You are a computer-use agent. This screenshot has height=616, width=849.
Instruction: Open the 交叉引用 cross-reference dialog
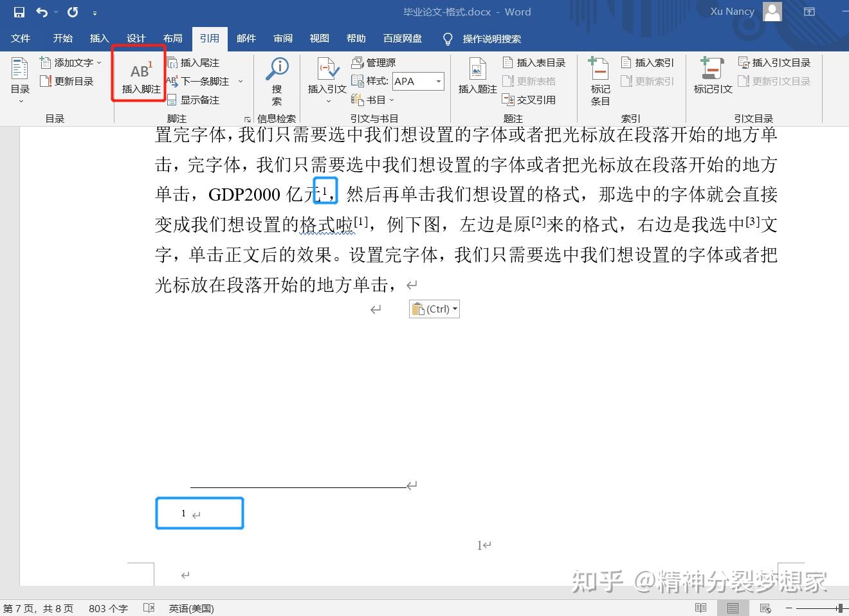tap(529, 100)
